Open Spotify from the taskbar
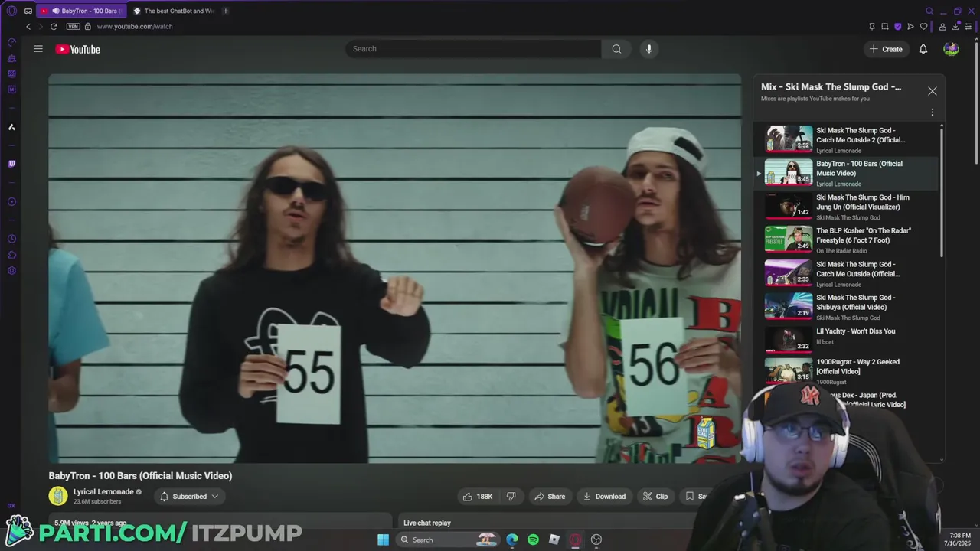 coord(533,540)
